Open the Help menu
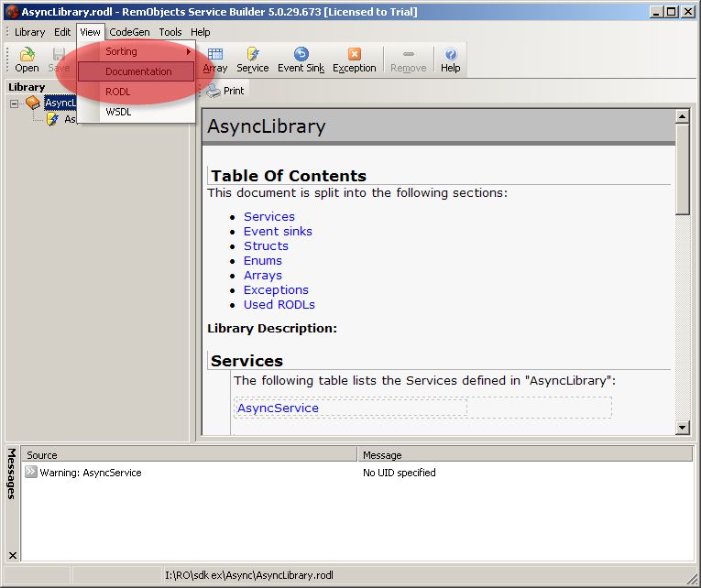The height and width of the screenshot is (588, 701). [x=201, y=32]
